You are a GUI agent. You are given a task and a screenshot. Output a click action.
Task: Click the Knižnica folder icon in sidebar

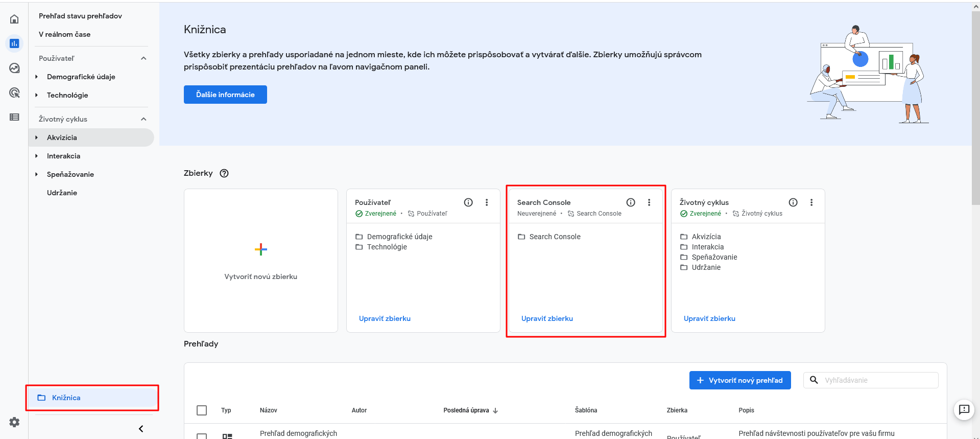click(42, 398)
